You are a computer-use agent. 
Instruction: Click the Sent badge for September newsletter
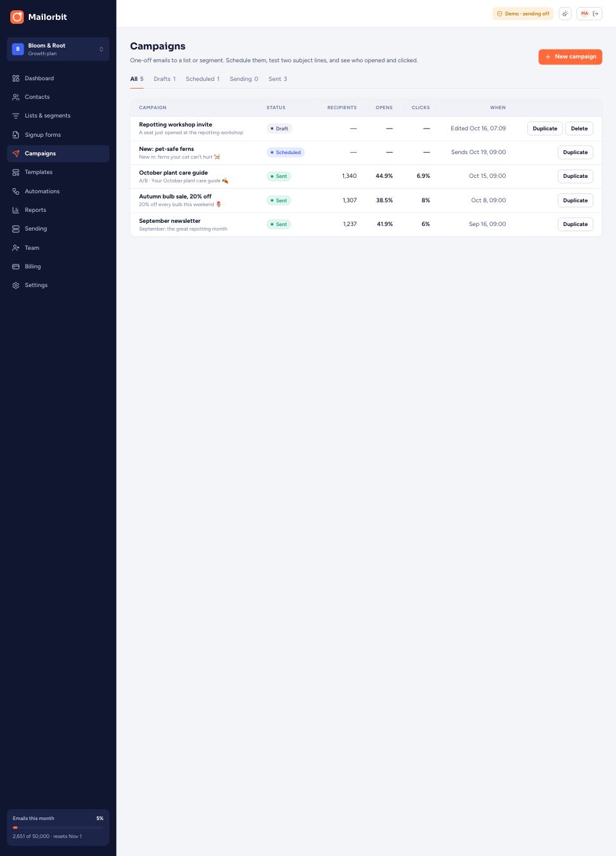279,224
